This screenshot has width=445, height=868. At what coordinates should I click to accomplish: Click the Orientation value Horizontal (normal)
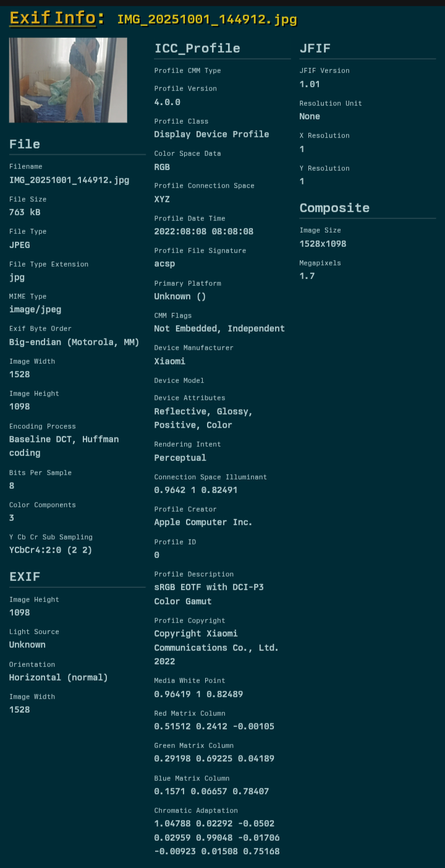pos(59,677)
